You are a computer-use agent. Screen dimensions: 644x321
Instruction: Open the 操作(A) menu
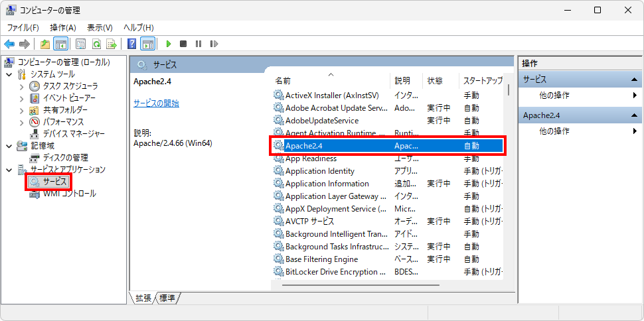[x=63, y=27]
